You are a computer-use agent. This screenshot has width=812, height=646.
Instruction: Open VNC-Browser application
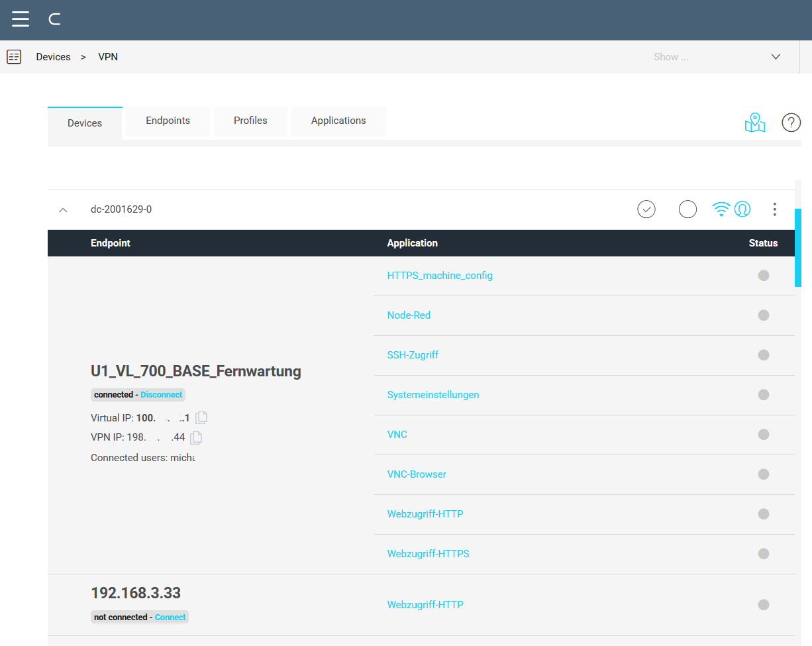click(x=417, y=474)
